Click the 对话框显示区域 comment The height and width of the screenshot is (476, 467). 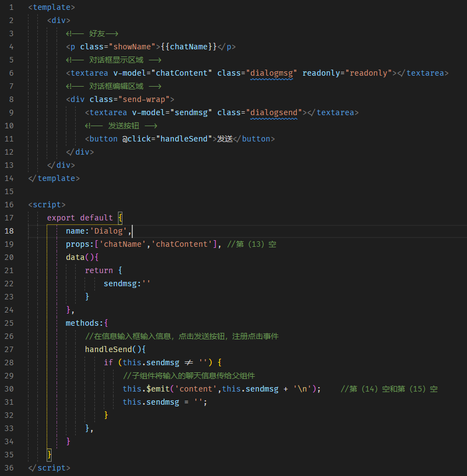click(x=114, y=60)
